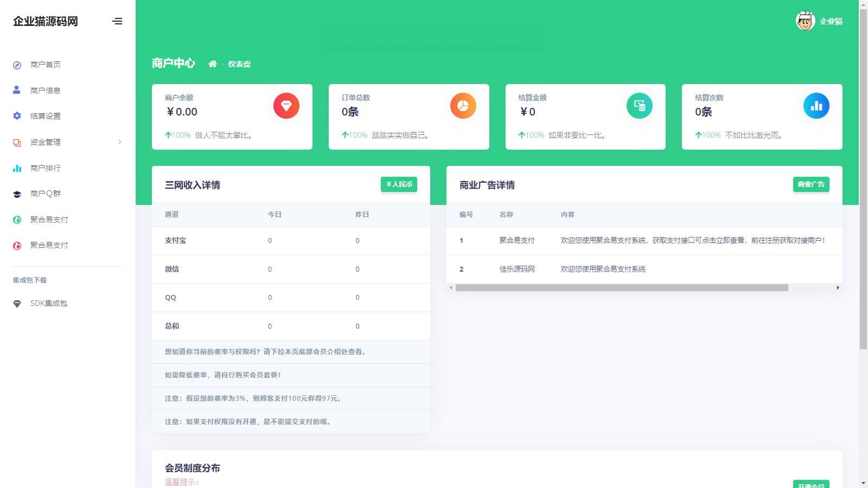
Task: Click the 会员制度分布 section title
Action: point(193,468)
